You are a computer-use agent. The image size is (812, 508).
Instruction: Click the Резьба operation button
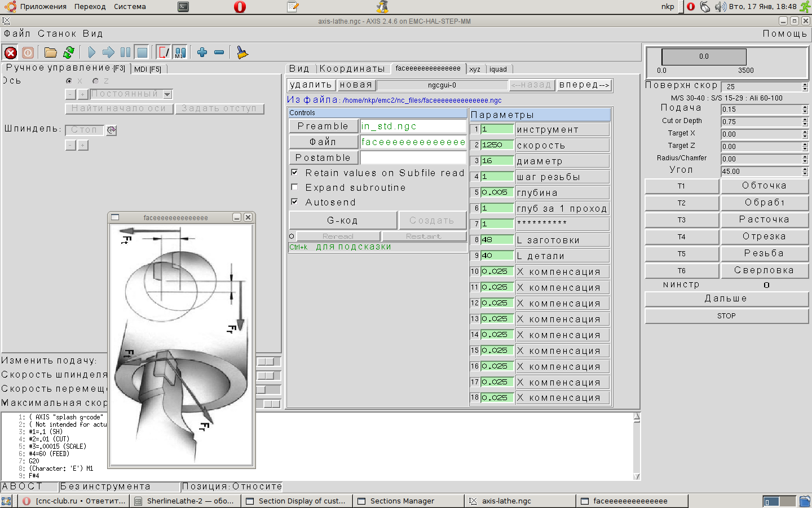(x=764, y=253)
